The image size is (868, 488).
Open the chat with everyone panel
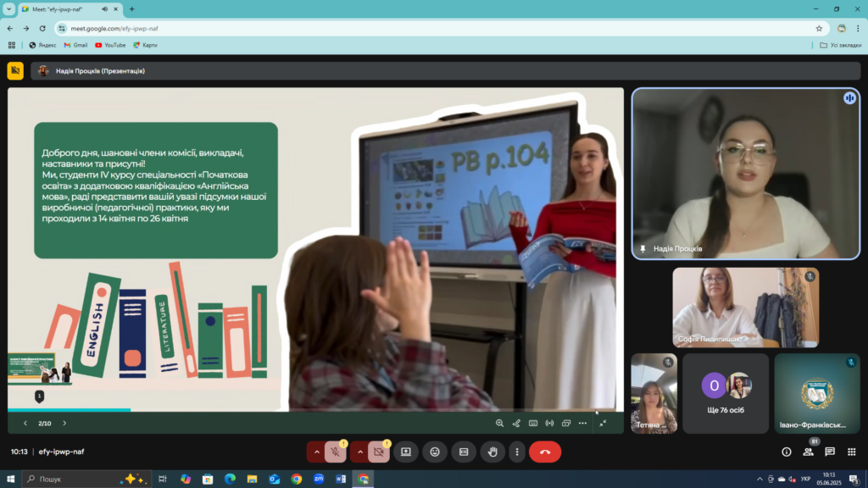pos(829,452)
